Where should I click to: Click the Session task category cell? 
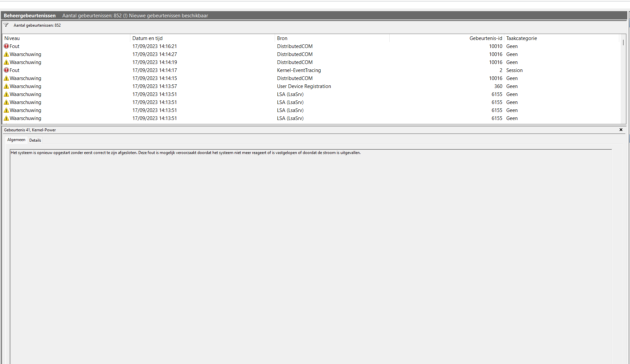point(514,70)
